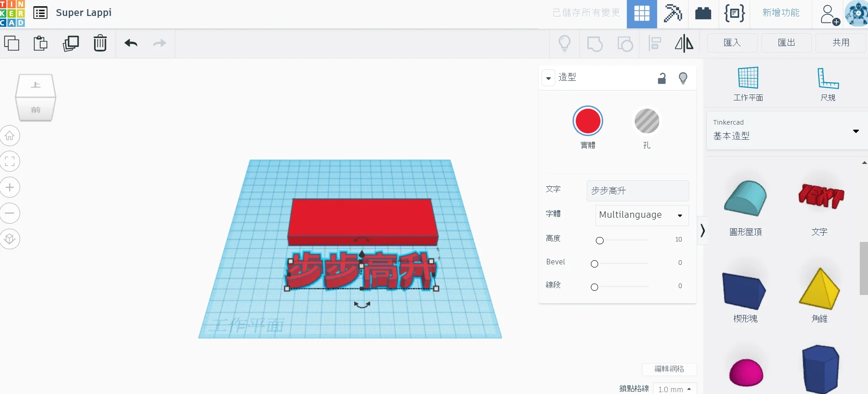Viewport: 868px width, 394px height.
Task: Click the view cube top face 上
Action: click(36, 85)
